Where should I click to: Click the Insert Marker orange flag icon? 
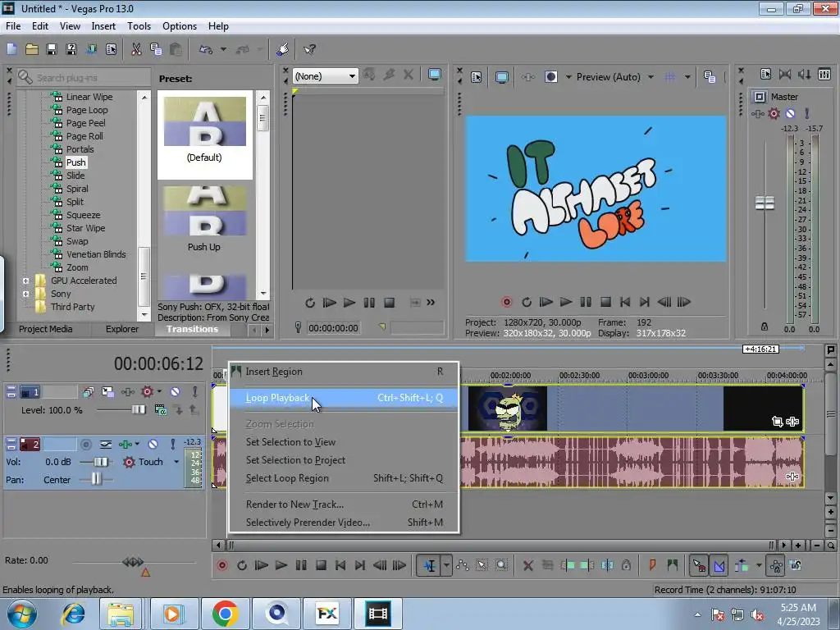(x=652, y=565)
